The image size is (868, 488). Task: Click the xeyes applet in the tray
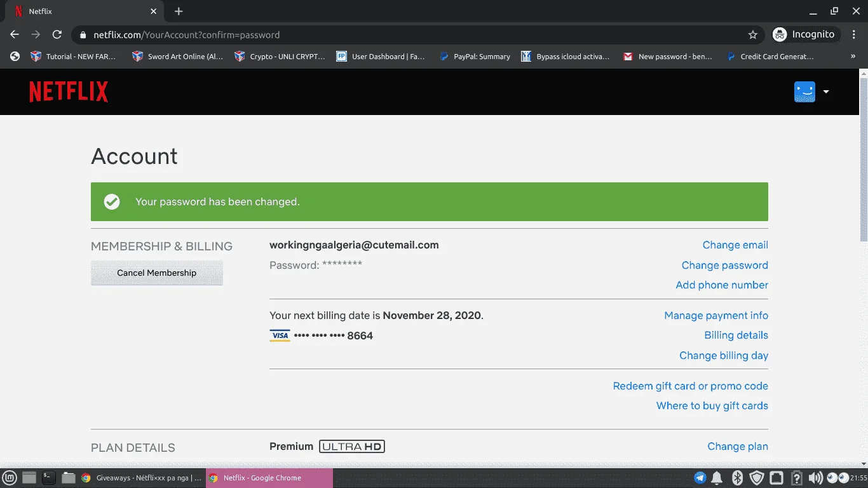coord(837,478)
